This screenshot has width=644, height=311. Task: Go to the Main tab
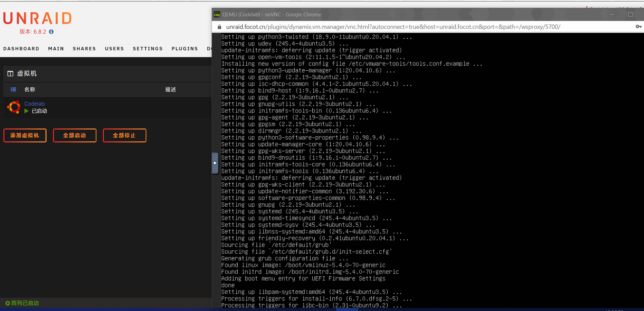(x=56, y=49)
